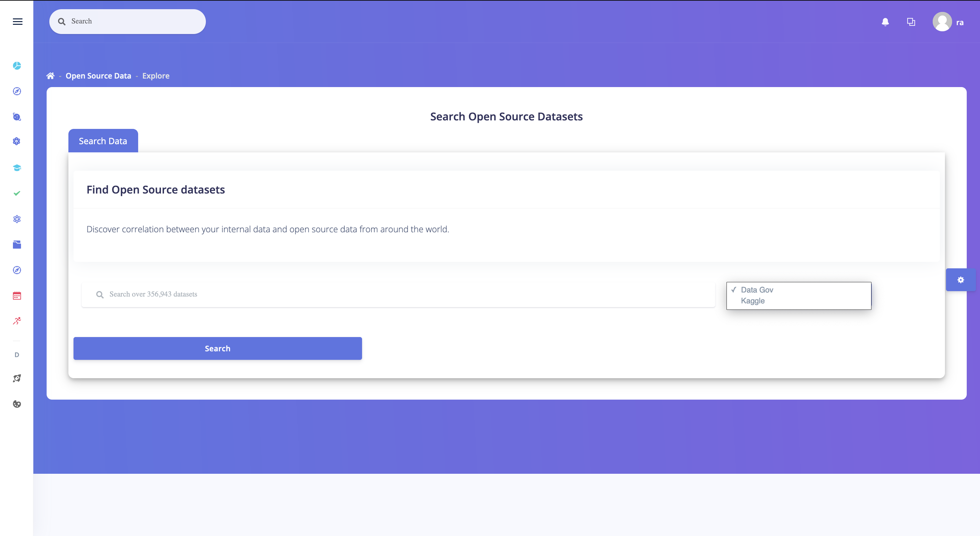
Task: Click the document/file icon in sidebar
Action: (x=17, y=245)
